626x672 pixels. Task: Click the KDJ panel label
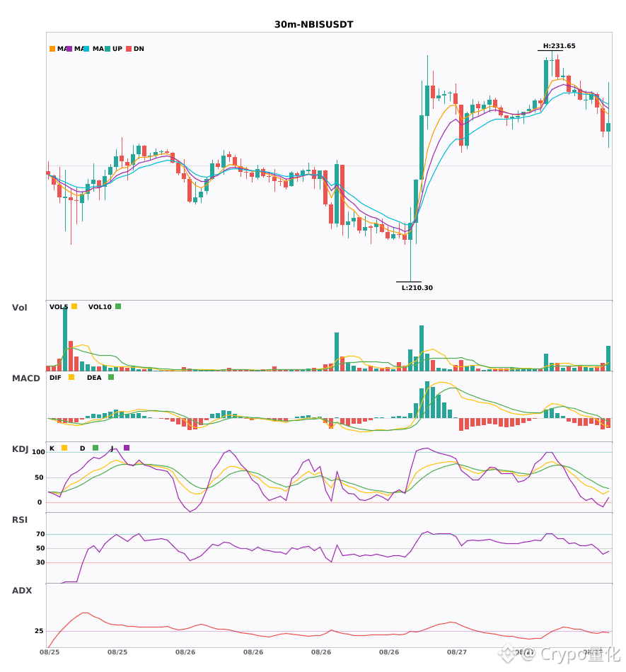[20, 448]
